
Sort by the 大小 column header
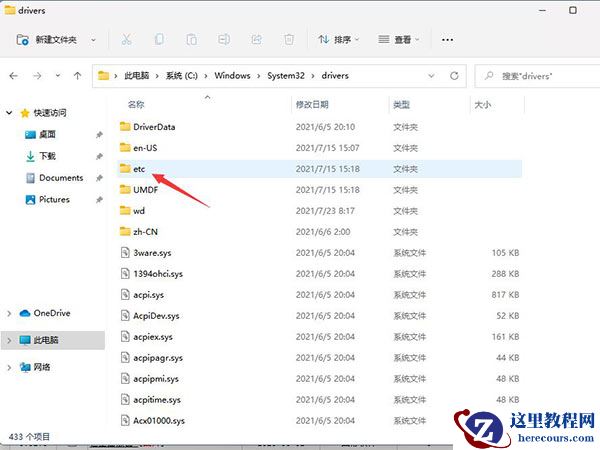483,104
